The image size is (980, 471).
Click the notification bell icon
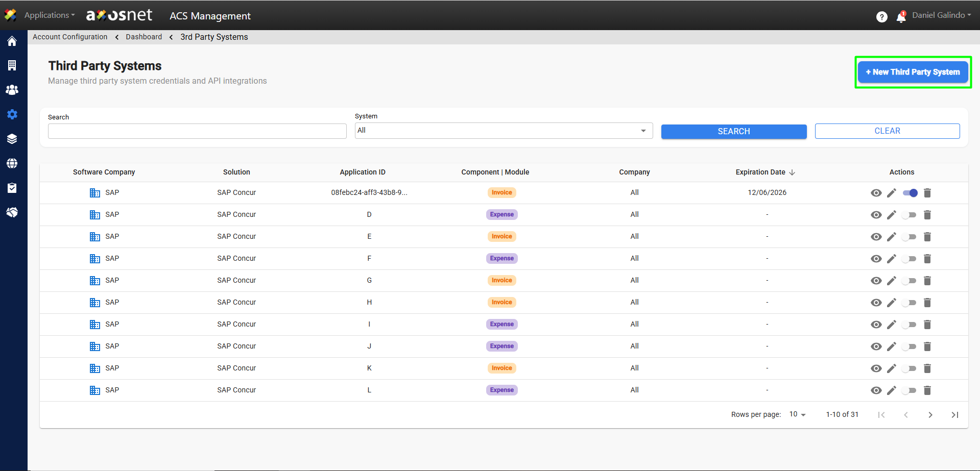901,17
